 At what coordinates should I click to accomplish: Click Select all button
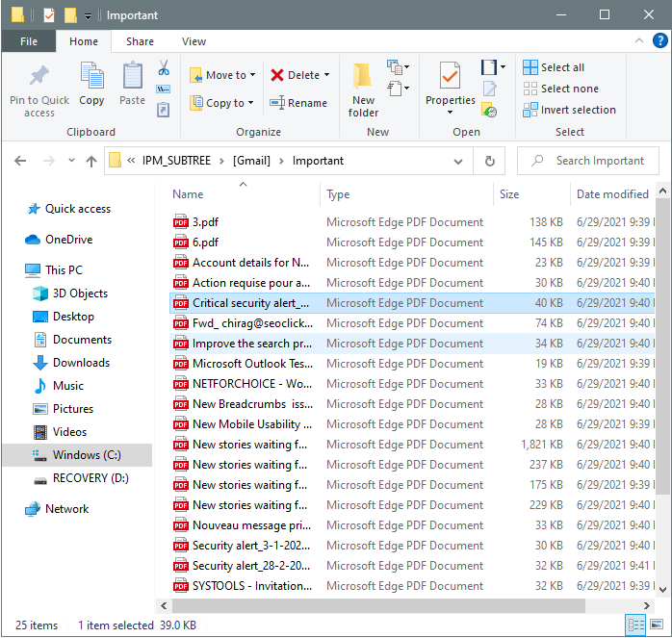[x=554, y=67]
